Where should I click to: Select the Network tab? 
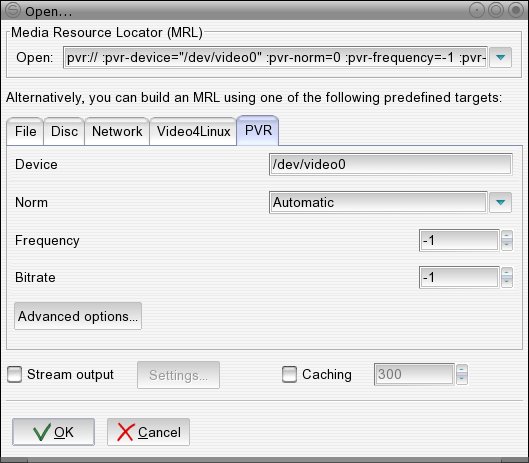(x=117, y=131)
